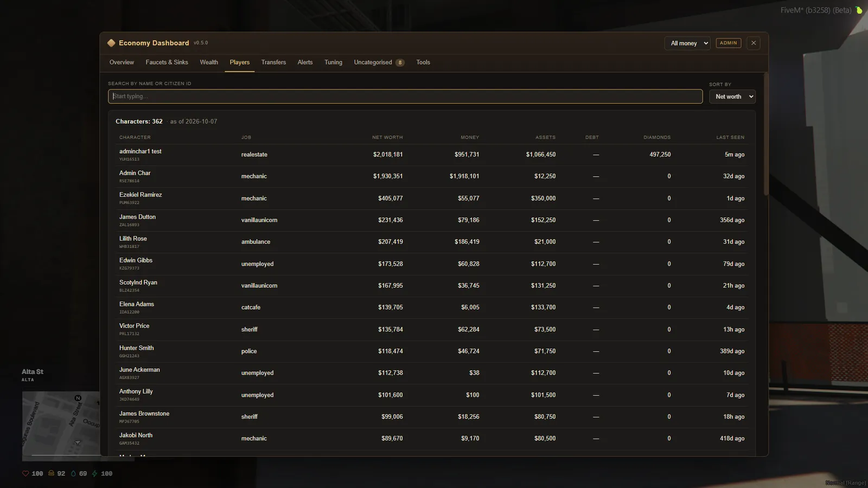
Task: Click the ADMIN badge button
Action: pyautogui.click(x=729, y=43)
